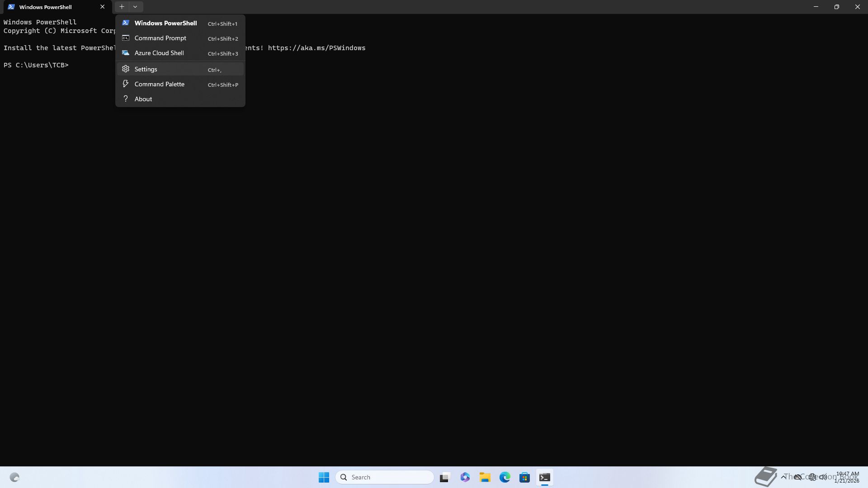Click the Command Palette lightning icon

[126, 84]
